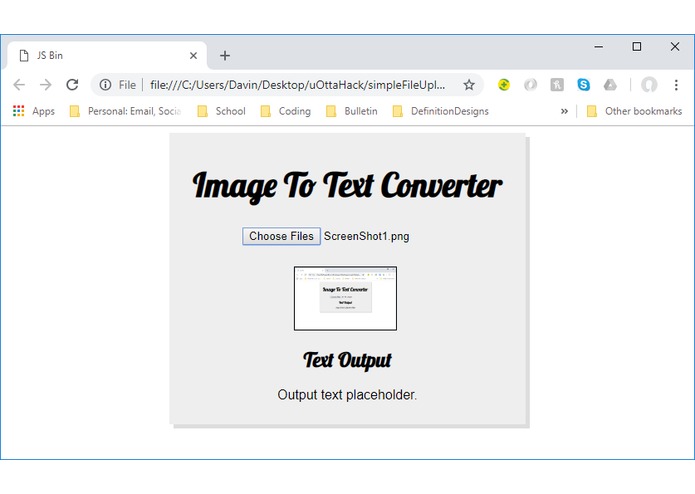The image size is (695, 494).
Task: Click the browser Back arrow
Action: coord(19,85)
